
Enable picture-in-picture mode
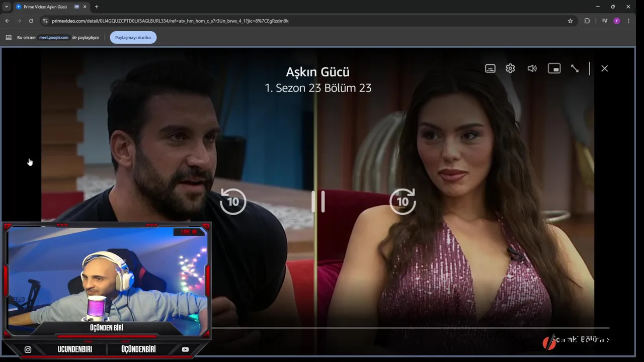click(x=554, y=68)
